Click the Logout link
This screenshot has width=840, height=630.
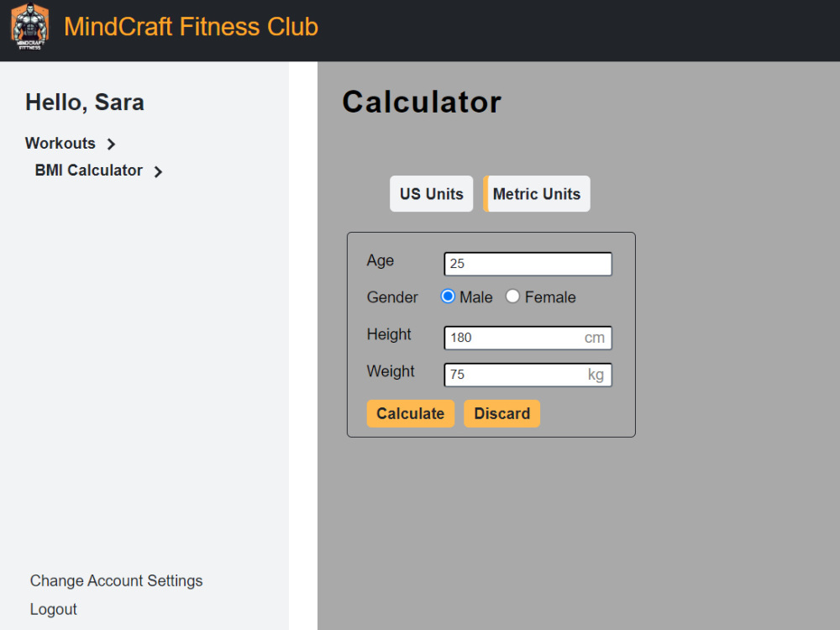54,609
